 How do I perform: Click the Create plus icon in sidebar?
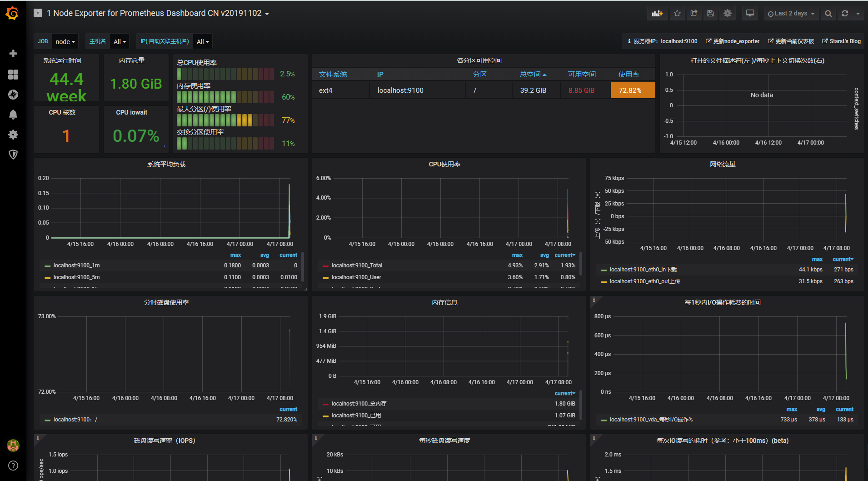click(13, 54)
